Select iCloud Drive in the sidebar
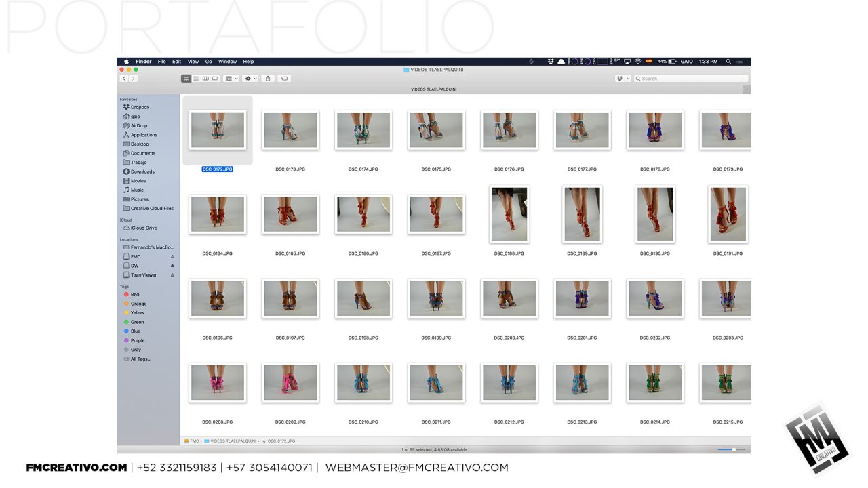 [140, 228]
